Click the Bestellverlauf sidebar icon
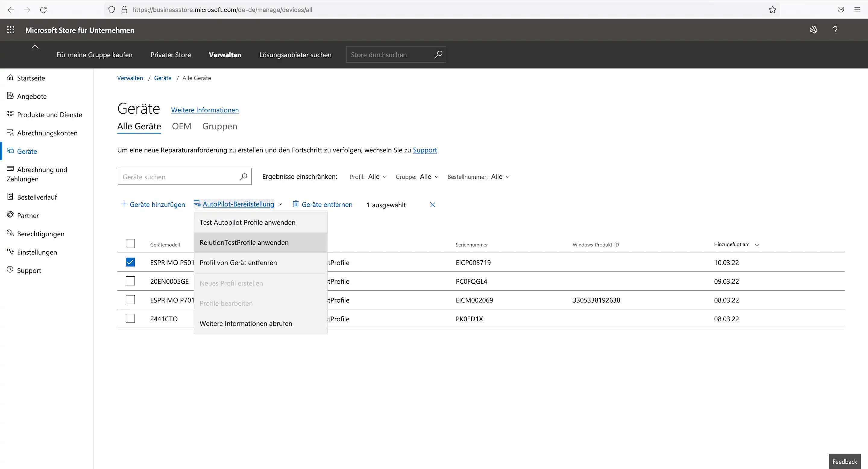Screen dimensions: 868x469 (x=10, y=197)
